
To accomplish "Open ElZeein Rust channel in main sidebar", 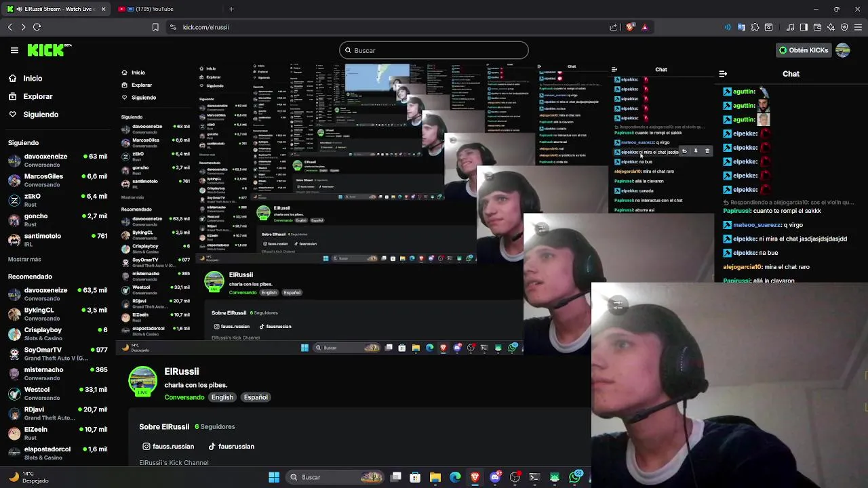I will click(x=58, y=433).
